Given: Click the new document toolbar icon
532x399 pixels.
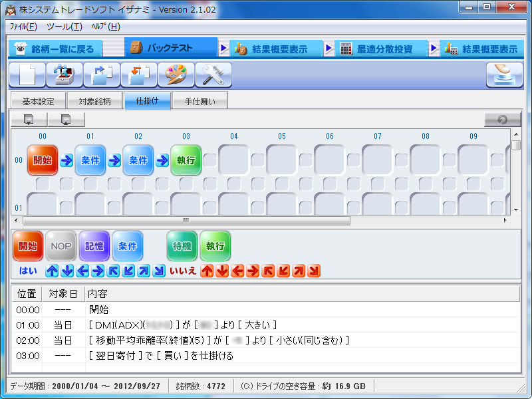Looking at the screenshot, I should [x=27, y=74].
